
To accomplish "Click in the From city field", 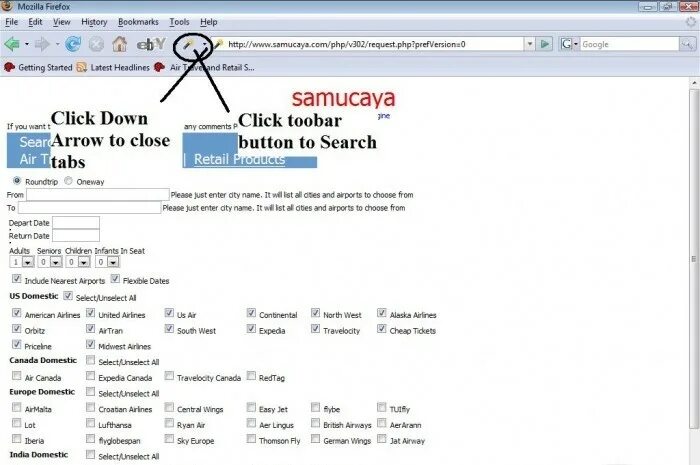I will [98, 195].
